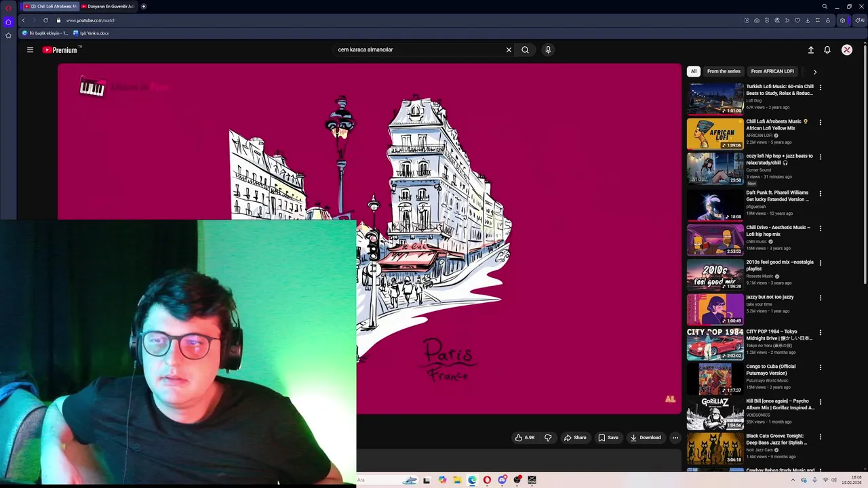Run search with the magnifier button
Viewport: 868px width, 488px height.
(525, 49)
